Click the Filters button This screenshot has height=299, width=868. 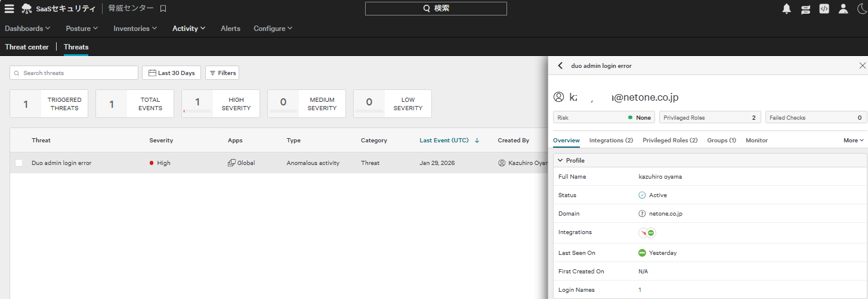(223, 73)
